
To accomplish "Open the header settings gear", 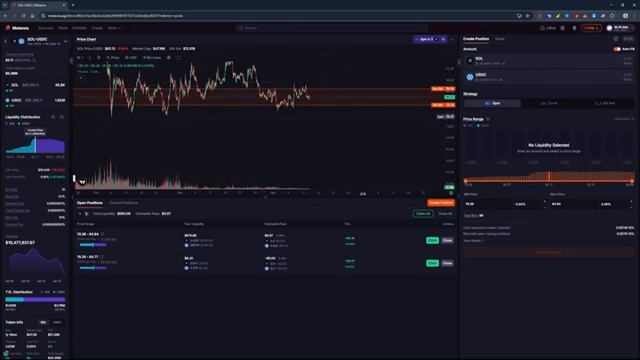I will click(x=563, y=28).
